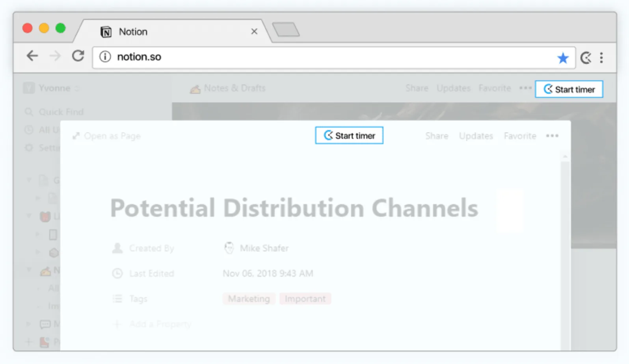Viewport: 629px width, 364px height.
Task: Open Updates in the modal header
Action: tap(476, 136)
